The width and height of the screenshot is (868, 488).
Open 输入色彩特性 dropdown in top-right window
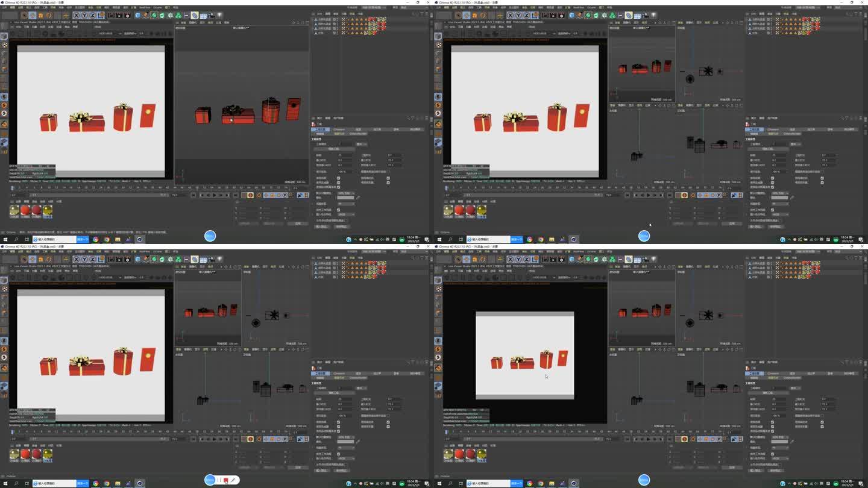coord(781,214)
